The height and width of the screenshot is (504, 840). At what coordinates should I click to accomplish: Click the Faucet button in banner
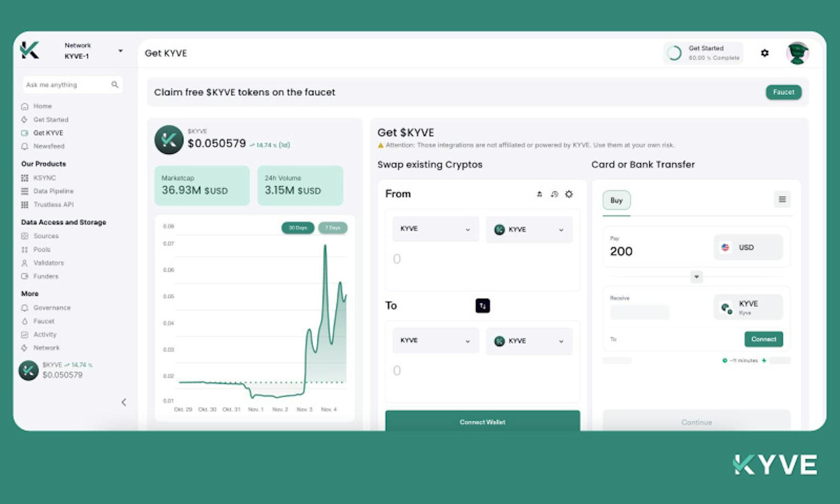(783, 92)
